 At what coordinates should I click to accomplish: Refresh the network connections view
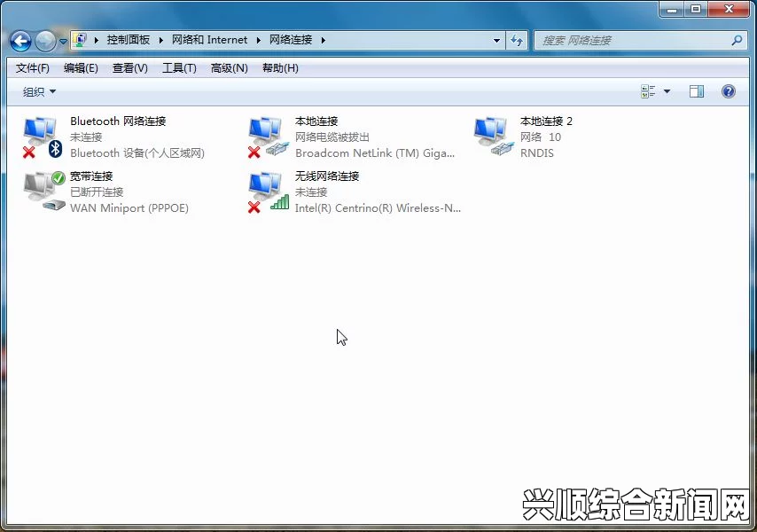click(517, 41)
